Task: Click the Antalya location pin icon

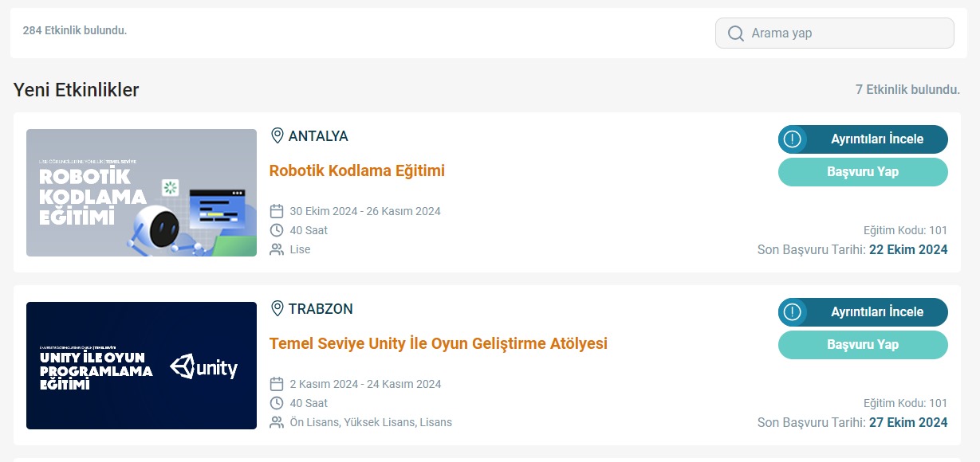Action: 277,135
